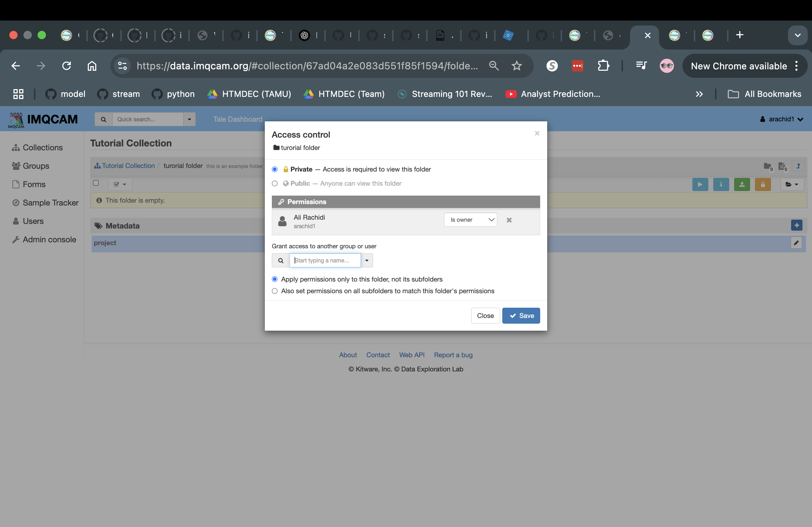
Task: Select the Private access radio button
Action: coord(275,169)
